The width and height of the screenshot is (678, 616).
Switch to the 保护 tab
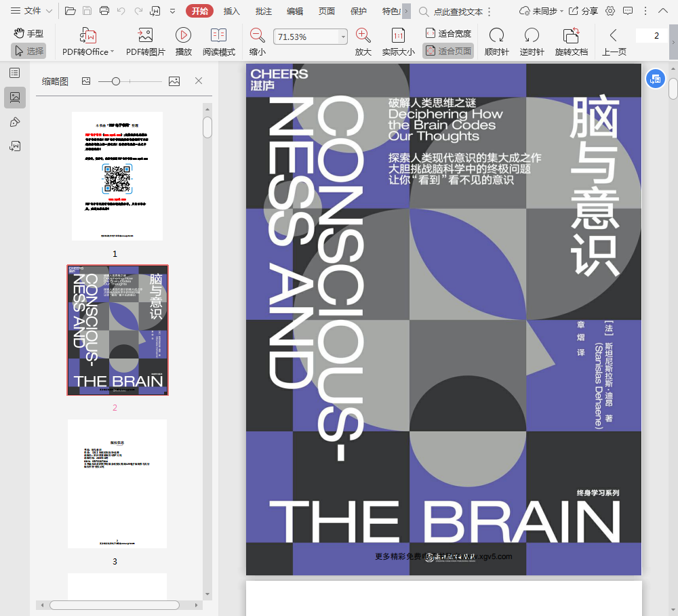(x=358, y=12)
